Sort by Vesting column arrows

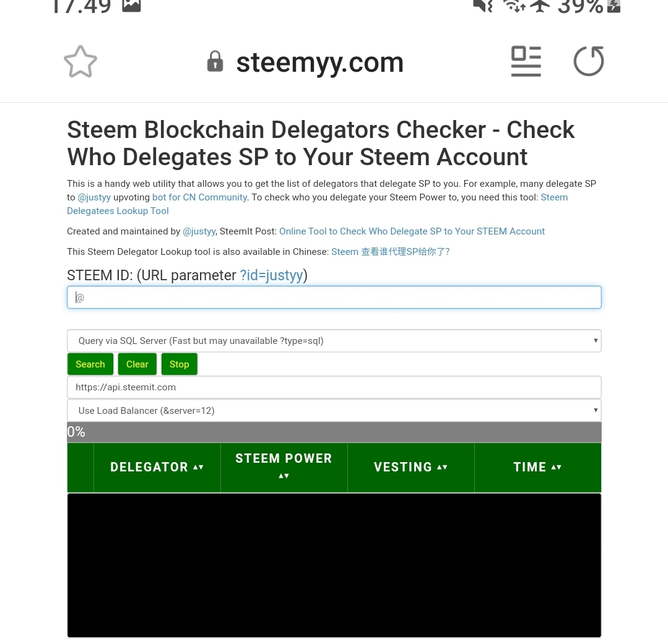442,467
